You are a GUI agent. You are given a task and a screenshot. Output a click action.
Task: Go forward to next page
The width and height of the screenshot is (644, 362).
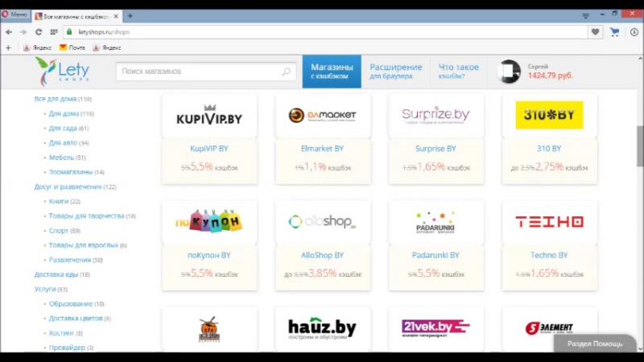(23, 32)
